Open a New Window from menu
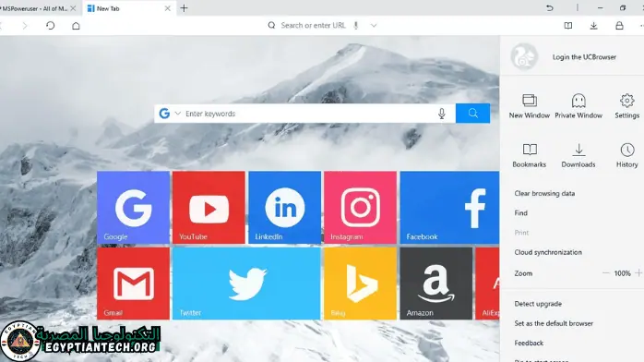 (530, 106)
